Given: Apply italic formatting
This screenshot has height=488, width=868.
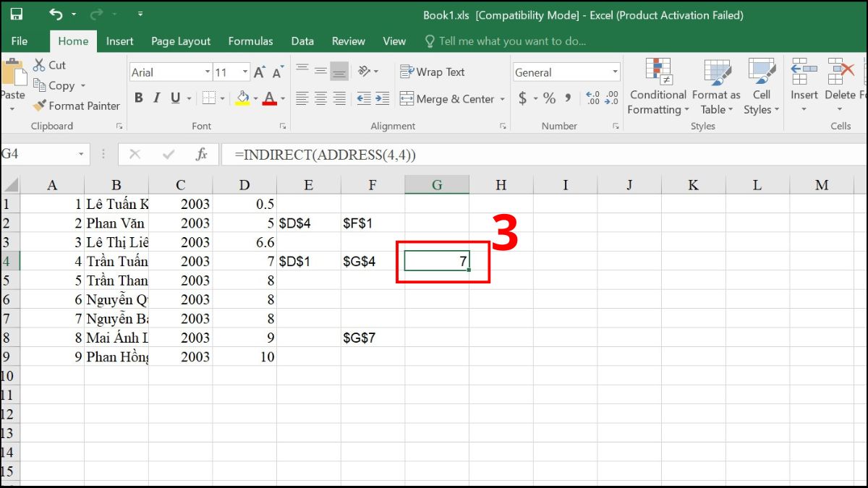Looking at the screenshot, I should click(156, 97).
